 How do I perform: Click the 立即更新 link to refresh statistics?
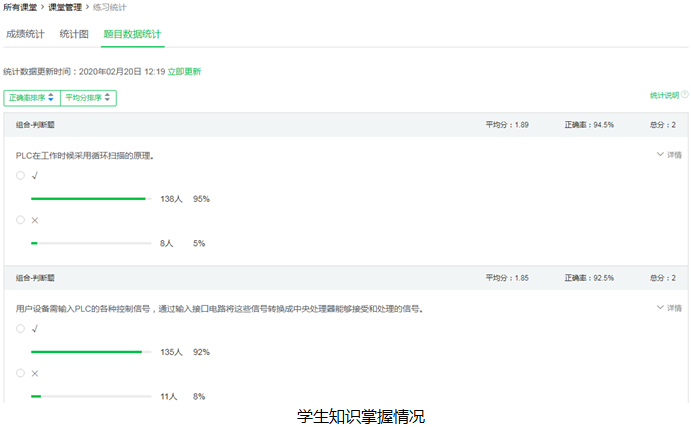184,72
